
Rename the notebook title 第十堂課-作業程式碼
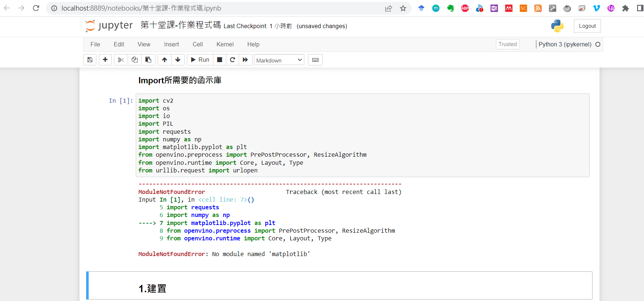click(181, 25)
